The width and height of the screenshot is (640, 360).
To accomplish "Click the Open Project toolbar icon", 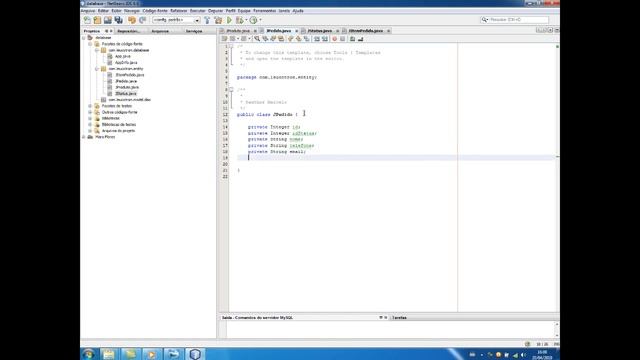I will point(108,20).
